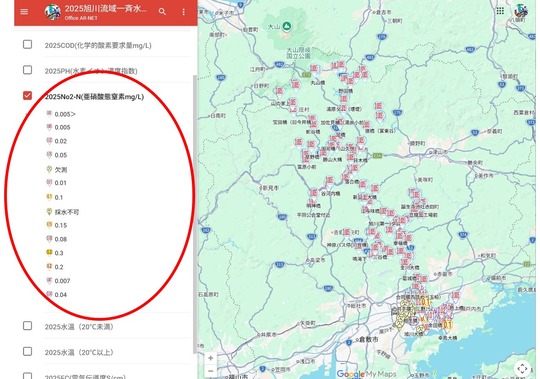Select the 0.007 legend entry

58,281
